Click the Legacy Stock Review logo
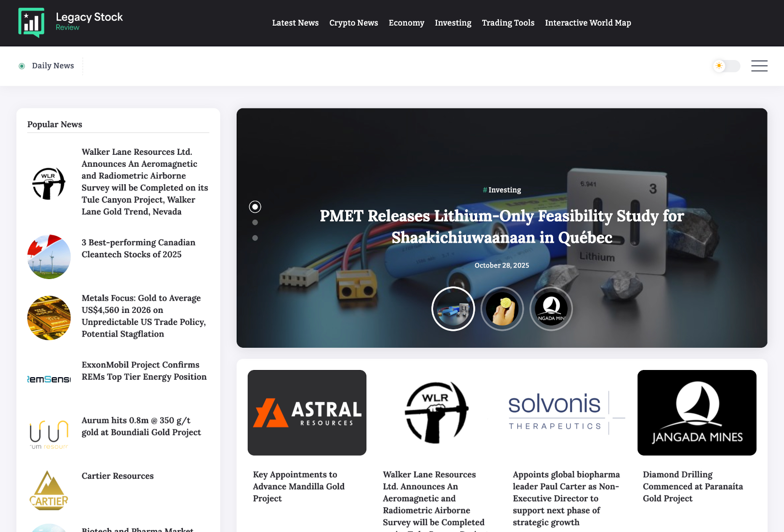 pyautogui.click(x=71, y=23)
